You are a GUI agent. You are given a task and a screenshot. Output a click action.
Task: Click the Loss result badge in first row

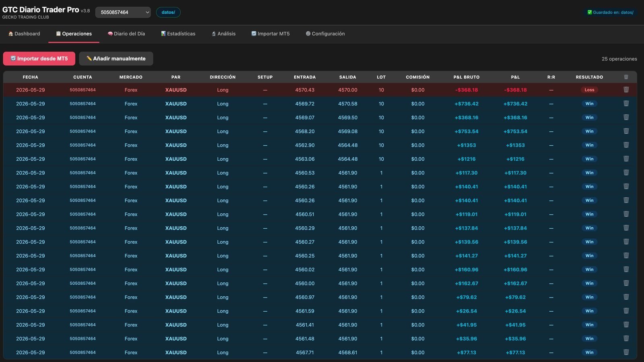[589, 90]
